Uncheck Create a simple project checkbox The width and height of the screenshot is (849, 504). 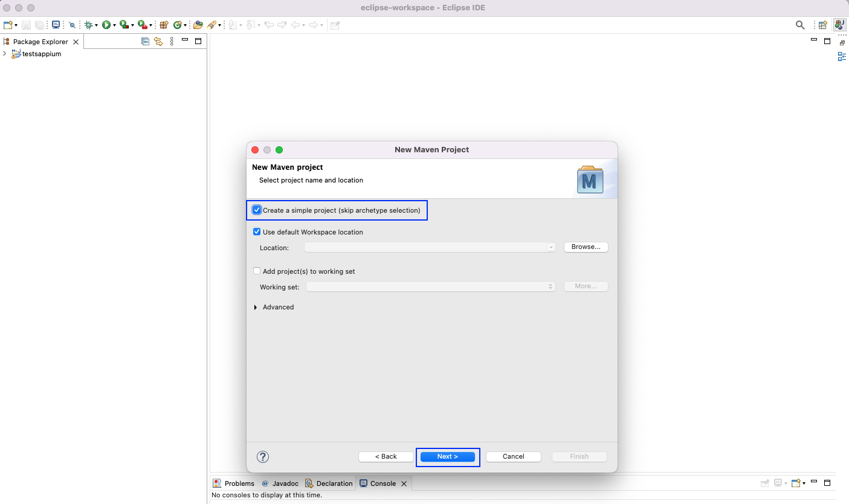click(257, 210)
